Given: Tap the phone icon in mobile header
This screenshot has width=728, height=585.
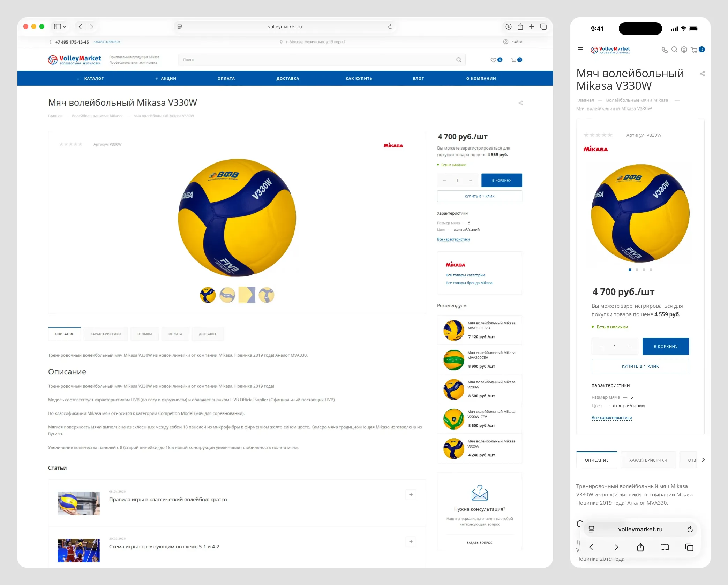Looking at the screenshot, I should [x=665, y=50].
